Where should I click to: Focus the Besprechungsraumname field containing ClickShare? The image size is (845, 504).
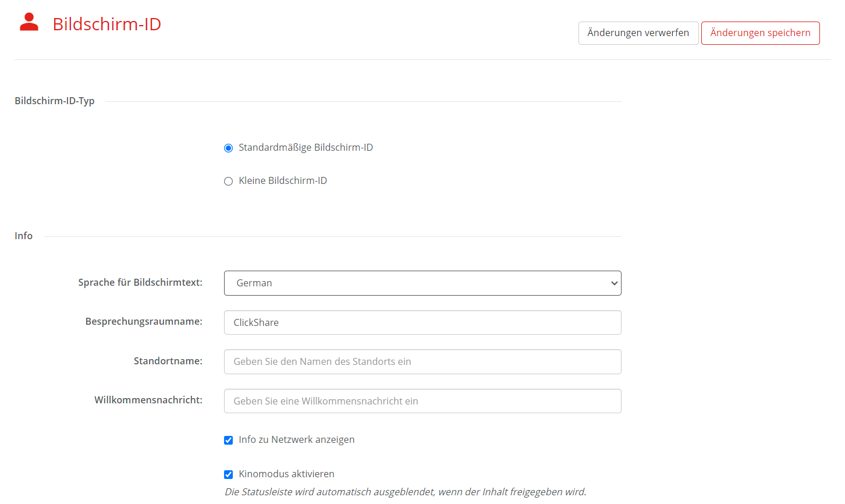tap(422, 322)
